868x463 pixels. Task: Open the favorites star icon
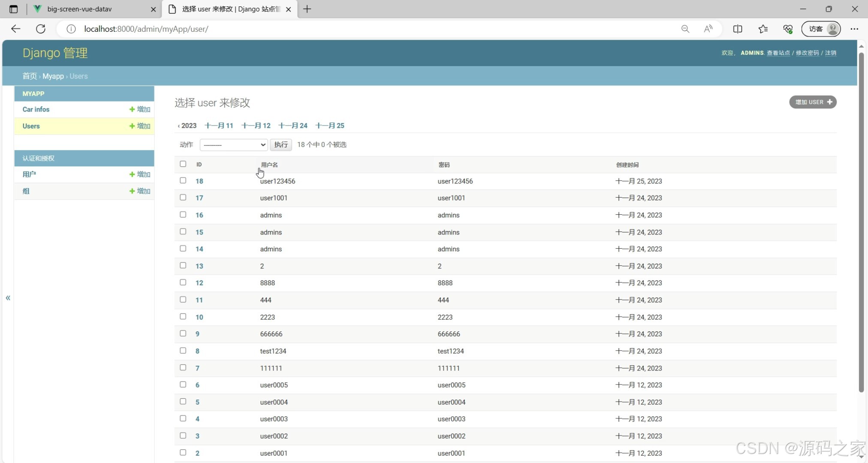click(763, 29)
